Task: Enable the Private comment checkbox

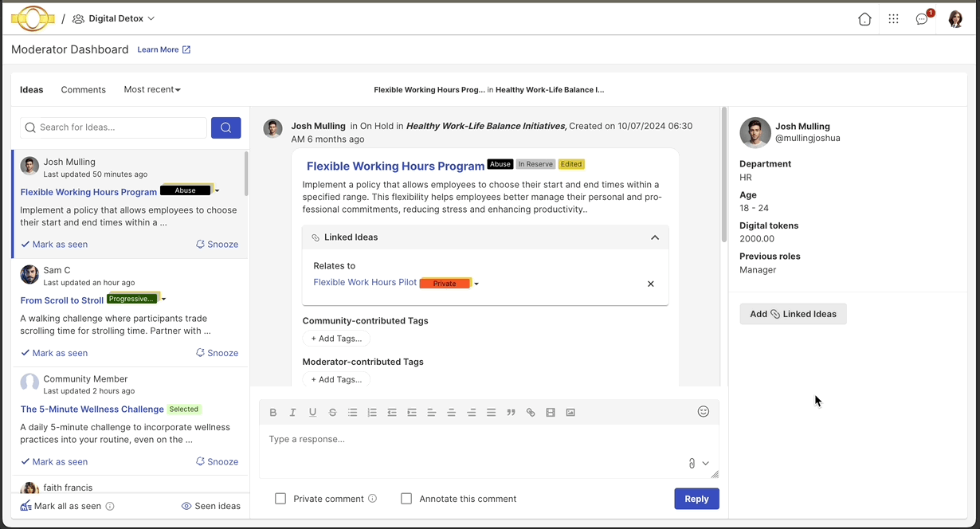Action: [x=280, y=498]
